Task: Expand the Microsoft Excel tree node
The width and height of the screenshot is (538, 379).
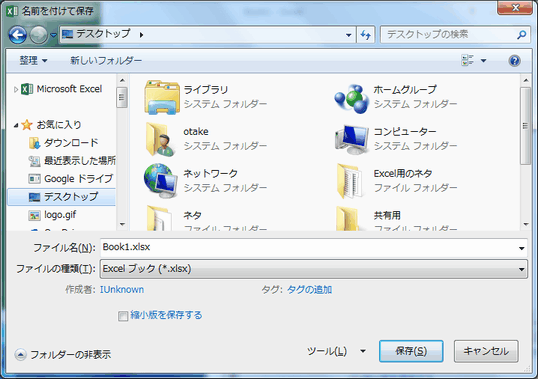Action: [15, 90]
